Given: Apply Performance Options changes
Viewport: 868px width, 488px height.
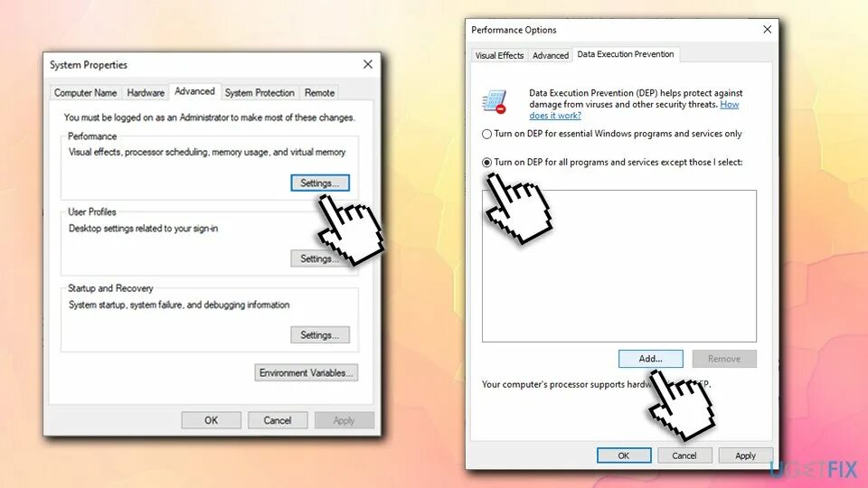Looking at the screenshot, I should (x=745, y=455).
